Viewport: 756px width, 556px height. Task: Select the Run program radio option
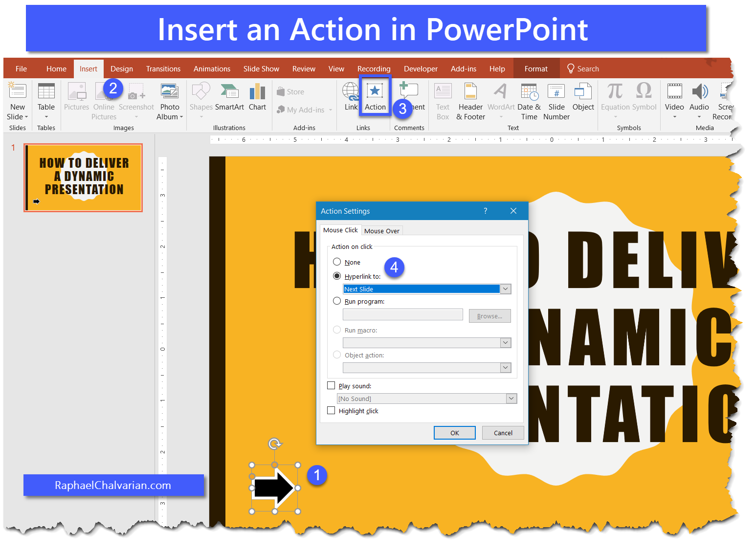(337, 301)
